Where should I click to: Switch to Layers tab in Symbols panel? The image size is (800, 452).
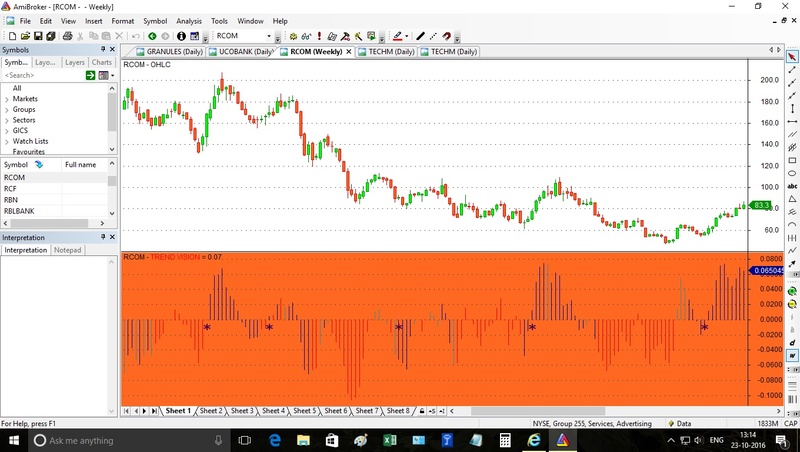[74, 62]
